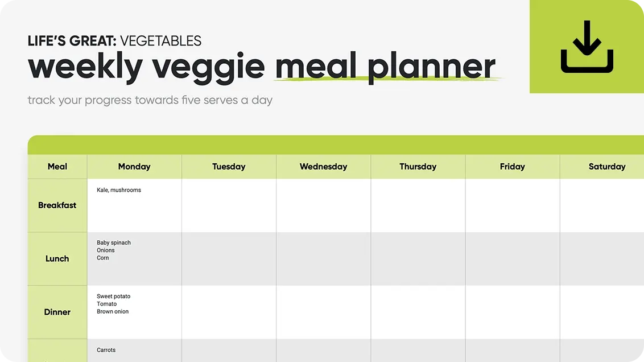Click the Monday lunch cell with baby spinach
Viewport: 644px width, 362px height.
point(134,259)
